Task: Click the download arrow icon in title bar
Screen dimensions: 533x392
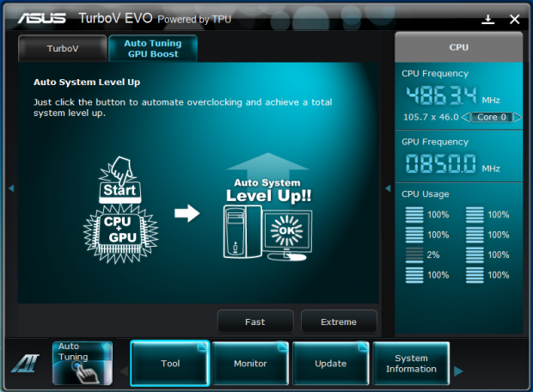Action: pos(487,20)
